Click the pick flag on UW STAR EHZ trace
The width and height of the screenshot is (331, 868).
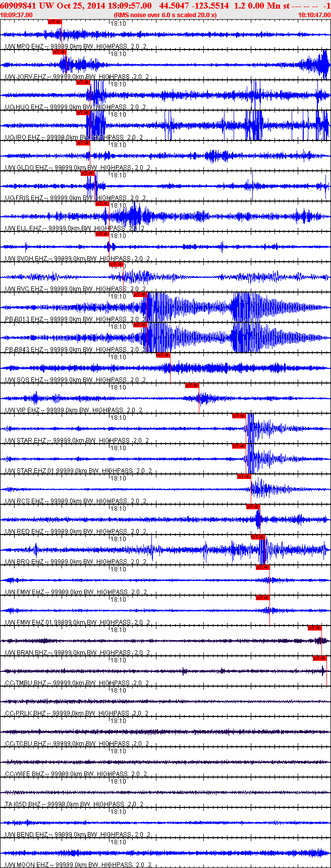(x=239, y=416)
